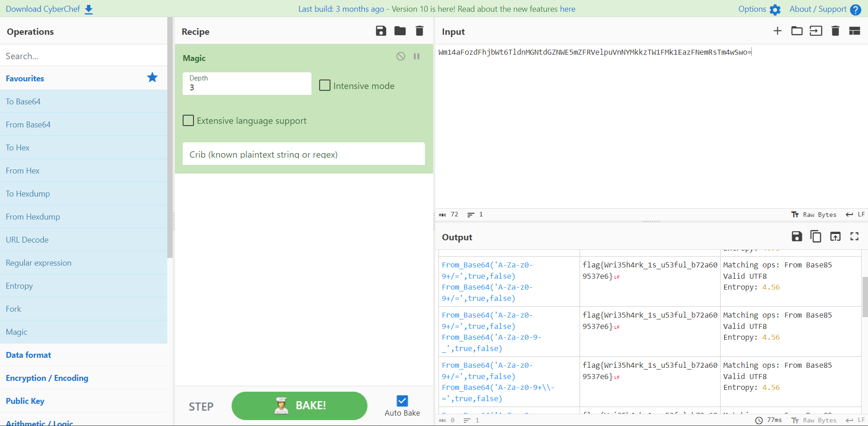868x426 pixels.
Task: Uncheck the Auto Bake option
Action: coord(402,401)
